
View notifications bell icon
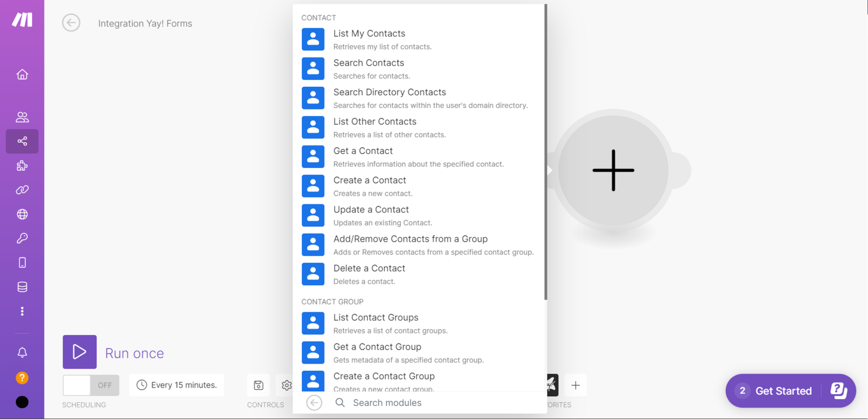pos(22,353)
